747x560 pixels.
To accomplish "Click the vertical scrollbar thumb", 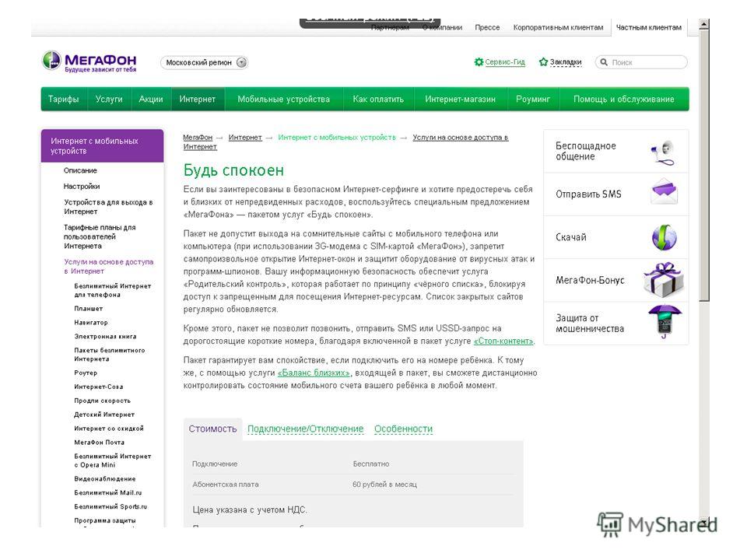I will point(703,165).
